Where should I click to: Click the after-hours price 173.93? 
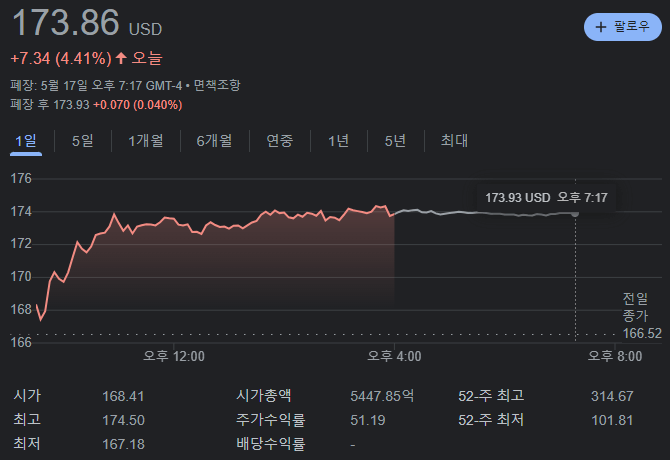click(71, 105)
